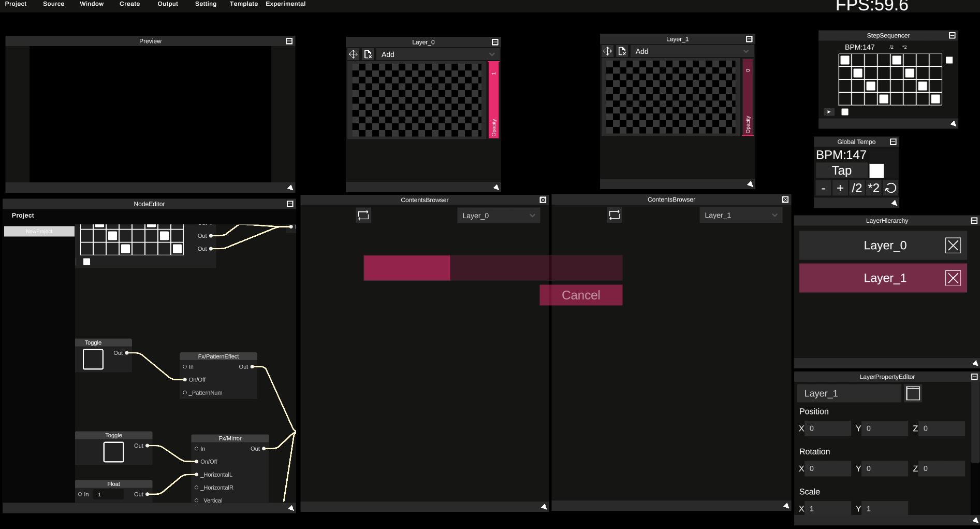Open the Project menu
The height and width of the screenshot is (529, 980).
pyautogui.click(x=16, y=4)
